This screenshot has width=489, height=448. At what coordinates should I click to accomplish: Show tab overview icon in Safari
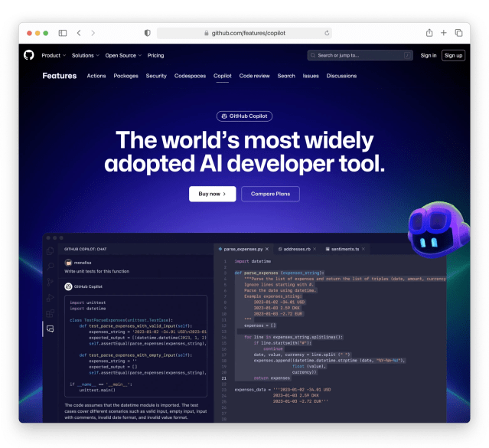458,33
